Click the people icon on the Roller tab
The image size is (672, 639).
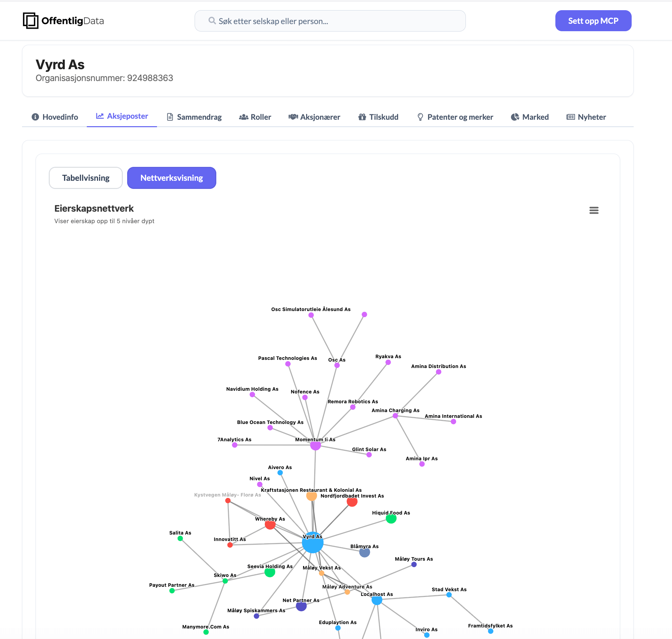243,117
